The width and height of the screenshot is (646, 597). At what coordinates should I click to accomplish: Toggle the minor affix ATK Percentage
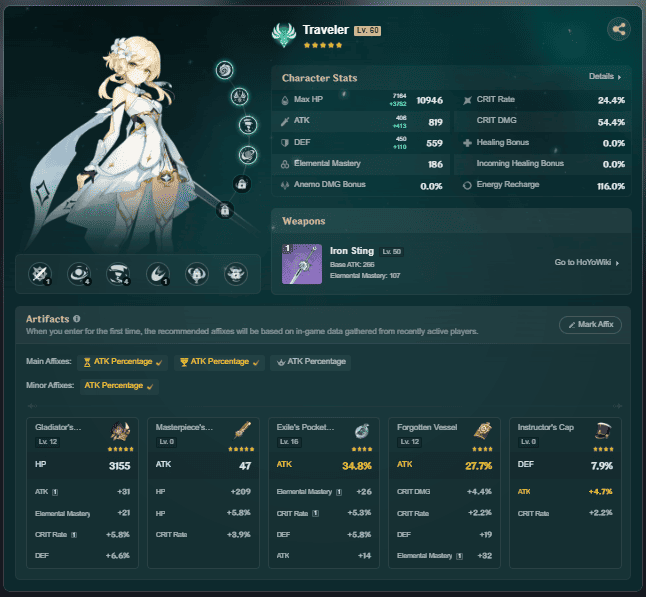click(x=119, y=386)
